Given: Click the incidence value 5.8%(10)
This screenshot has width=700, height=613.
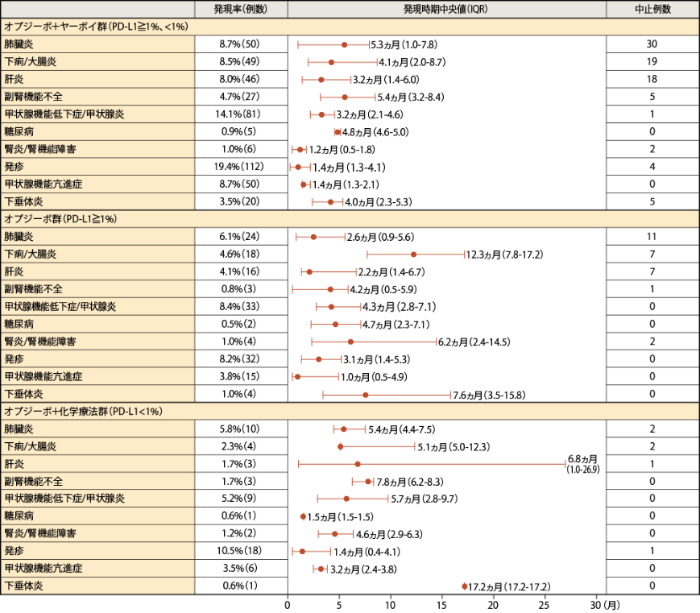Looking at the screenshot, I should [240, 429].
